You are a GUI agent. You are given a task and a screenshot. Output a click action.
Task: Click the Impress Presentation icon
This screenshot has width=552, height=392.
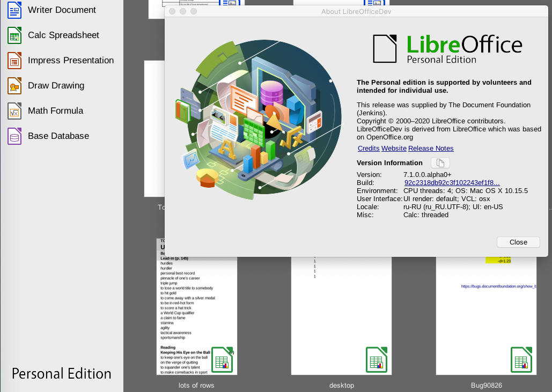point(14,61)
